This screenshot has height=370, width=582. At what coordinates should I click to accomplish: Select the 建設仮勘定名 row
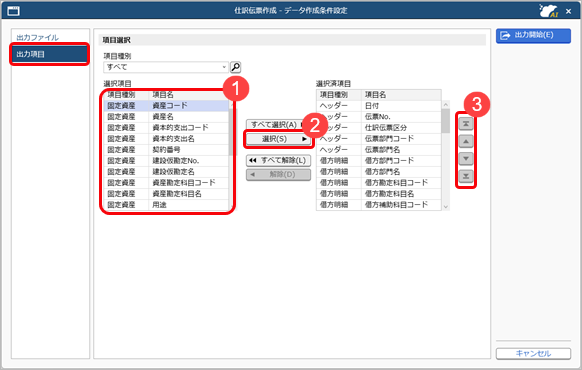pyautogui.click(x=166, y=172)
